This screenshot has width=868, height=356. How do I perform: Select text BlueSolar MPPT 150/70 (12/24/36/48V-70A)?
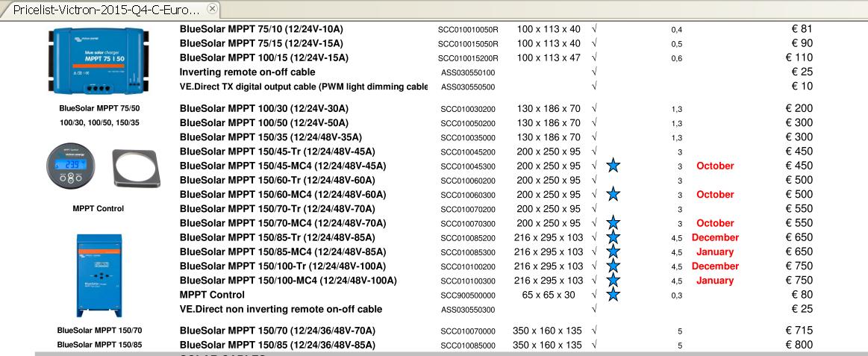278,331
